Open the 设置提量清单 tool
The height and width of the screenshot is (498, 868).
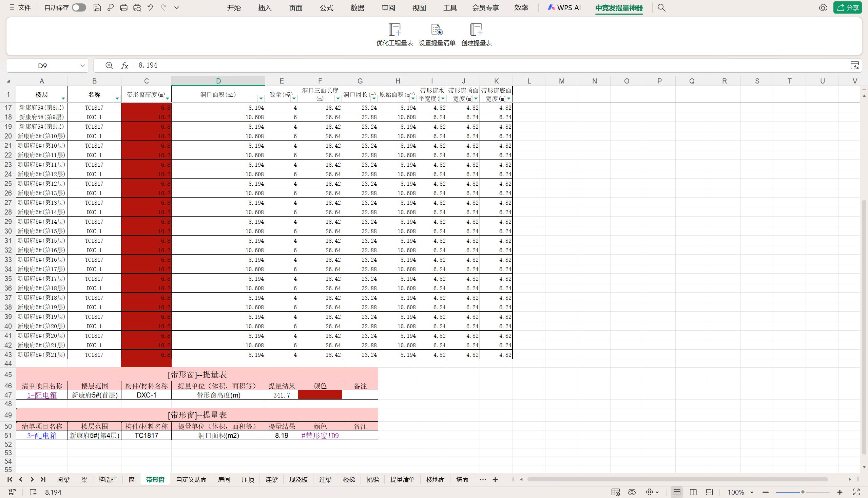437,30
